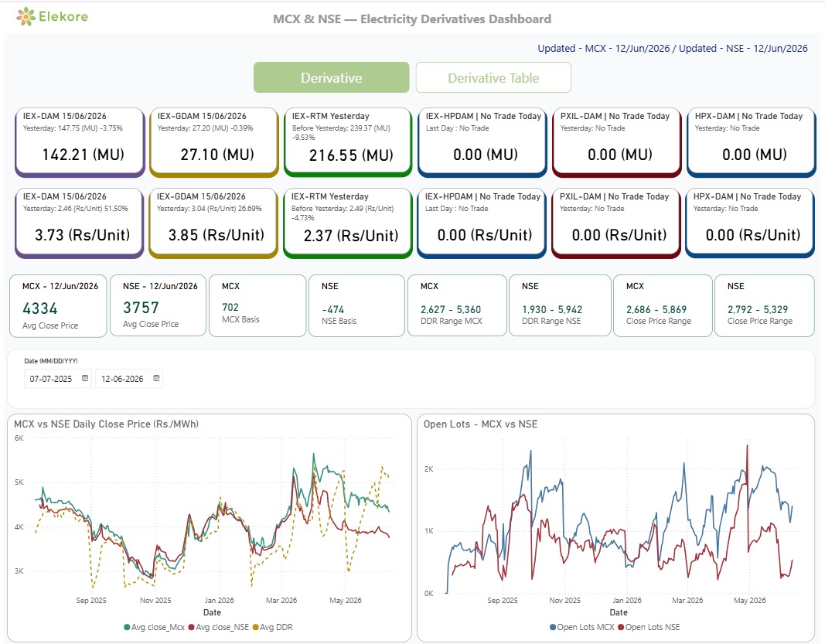Click the MCX vs NSE Daily Close Price chart title

click(106, 424)
